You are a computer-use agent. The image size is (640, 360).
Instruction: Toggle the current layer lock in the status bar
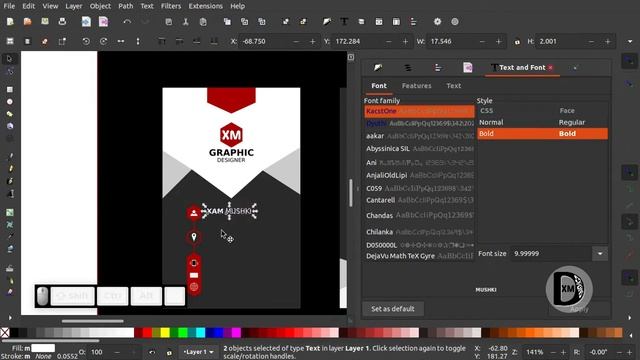tap(169, 352)
